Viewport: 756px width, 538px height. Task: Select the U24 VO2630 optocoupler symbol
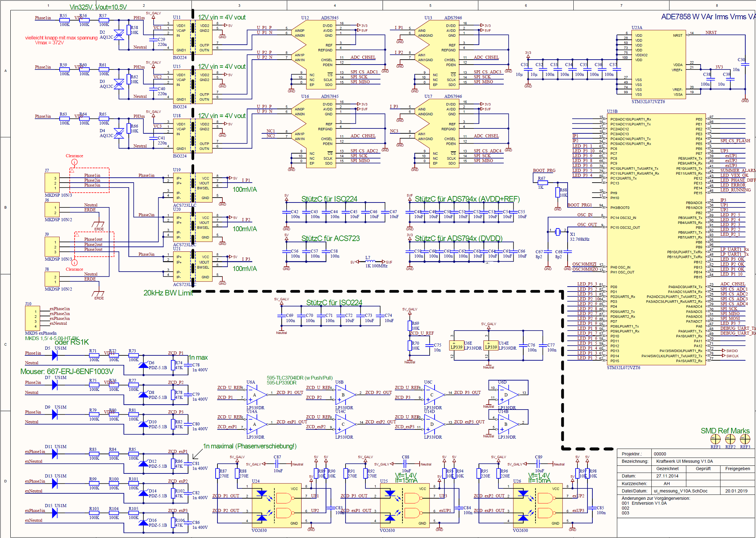pos(277,505)
